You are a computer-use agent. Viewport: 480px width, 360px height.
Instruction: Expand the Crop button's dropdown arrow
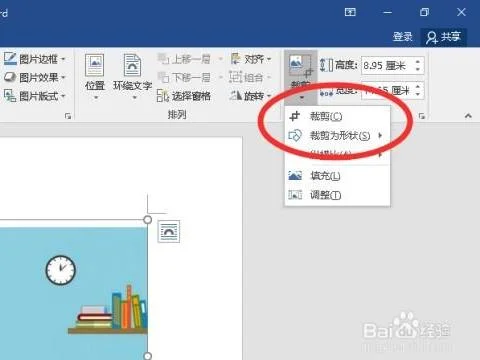[302, 97]
